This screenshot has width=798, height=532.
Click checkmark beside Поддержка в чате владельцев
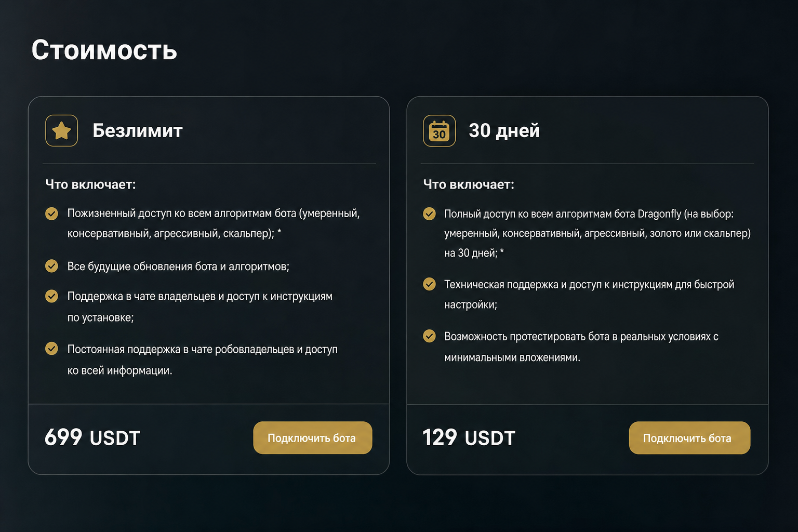51,296
